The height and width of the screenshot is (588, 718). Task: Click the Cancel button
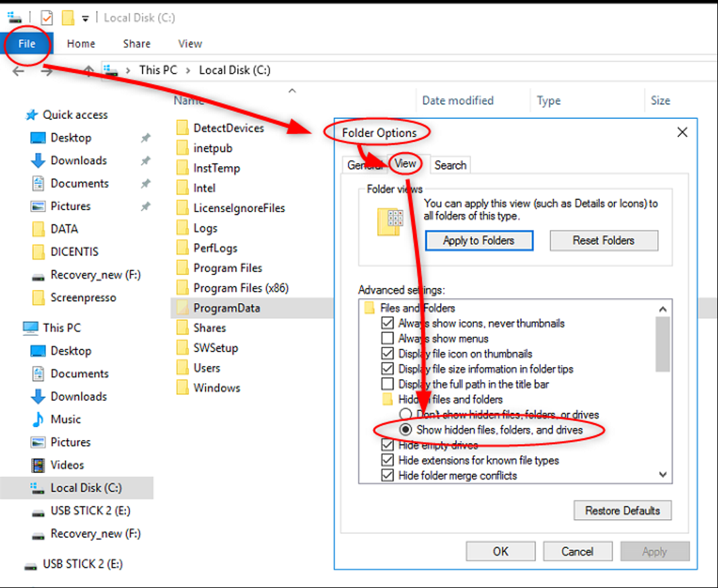pyautogui.click(x=577, y=552)
